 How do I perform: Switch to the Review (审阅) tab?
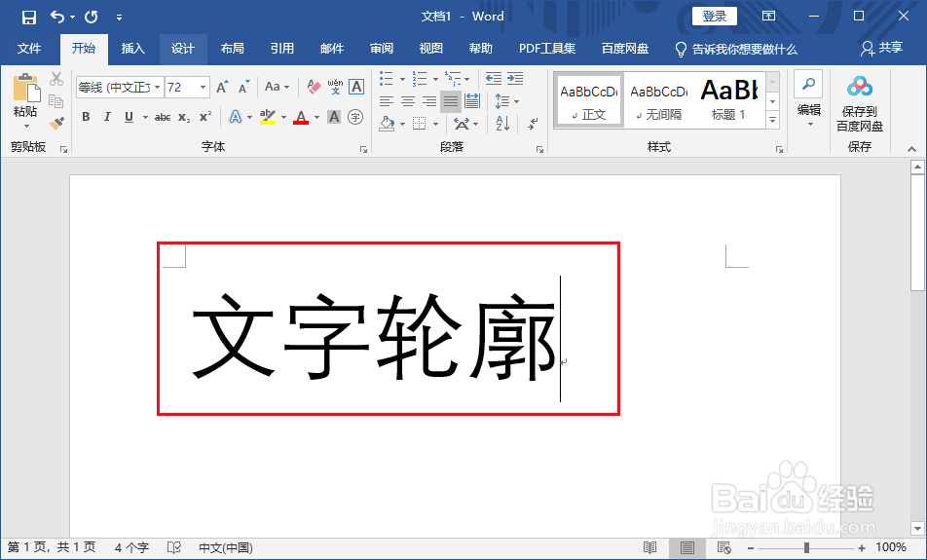[x=382, y=49]
